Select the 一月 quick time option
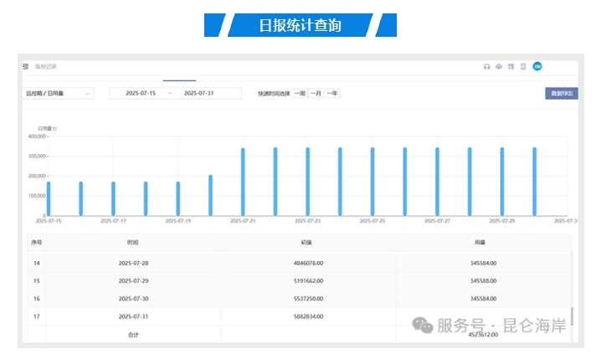 pos(316,93)
